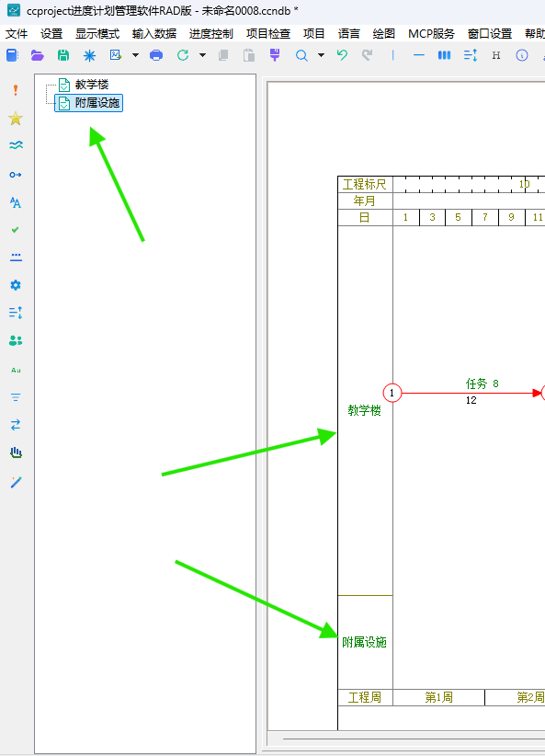Select the 附属设施 tree item
545x756 pixels.
pyautogui.click(x=88, y=103)
